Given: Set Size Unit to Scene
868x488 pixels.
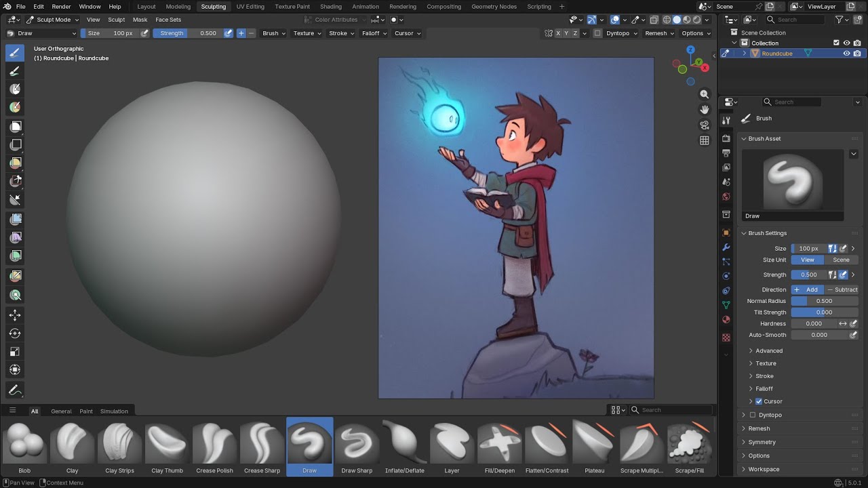Looking at the screenshot, I should (x=842, y=260).
